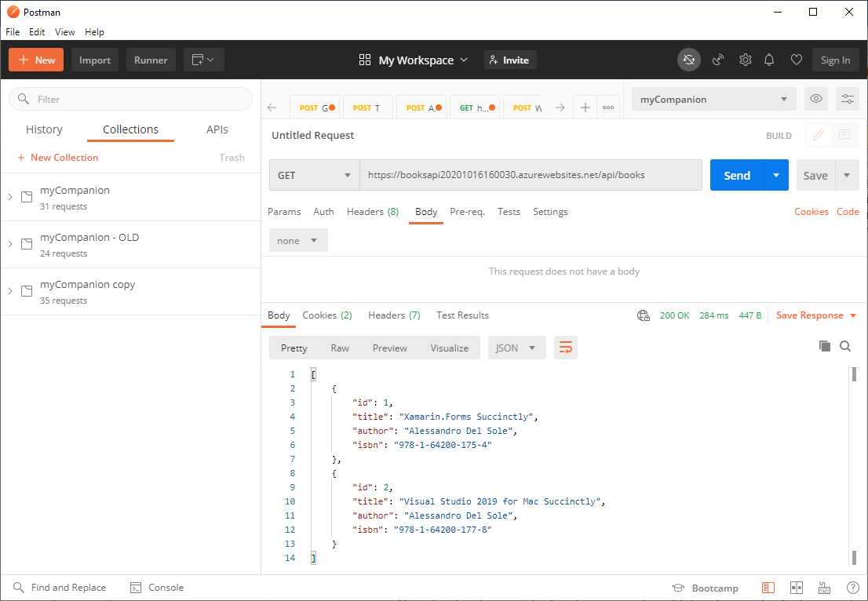Open the notifications bell icon
The image size is (868, 601).
coord(769,60)
